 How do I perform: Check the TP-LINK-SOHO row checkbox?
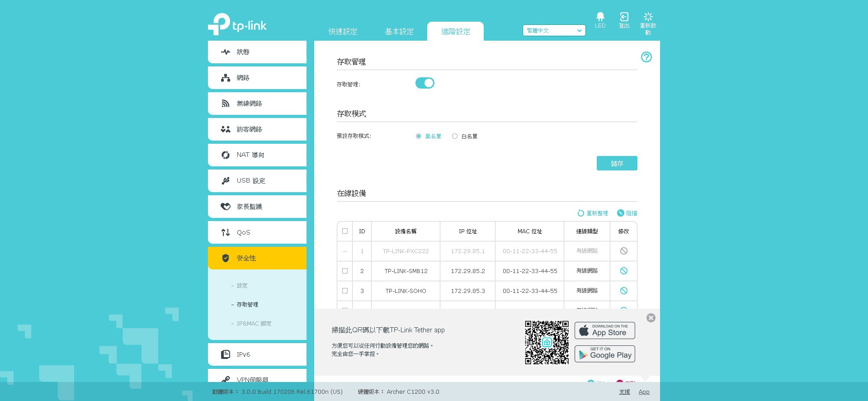point(345,291)
